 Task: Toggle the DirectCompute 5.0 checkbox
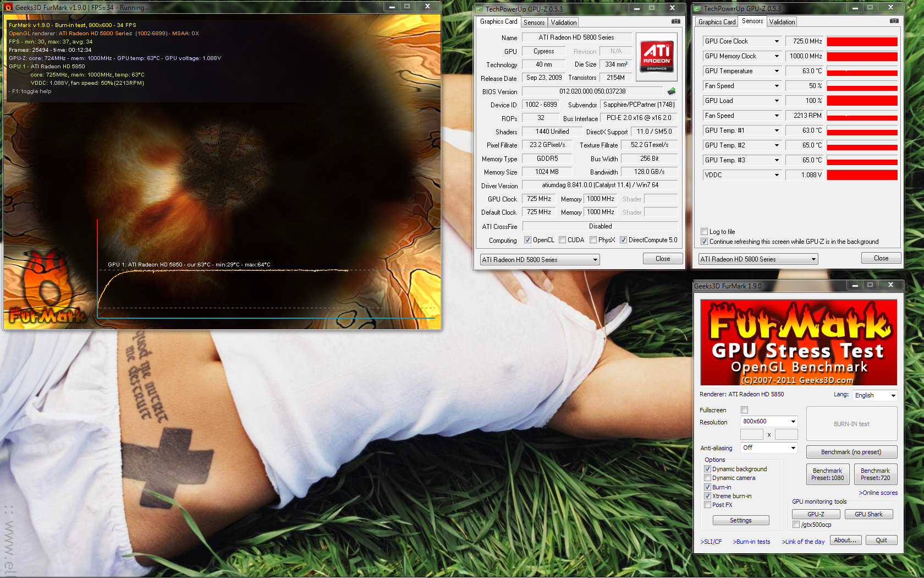coord(624,240)
